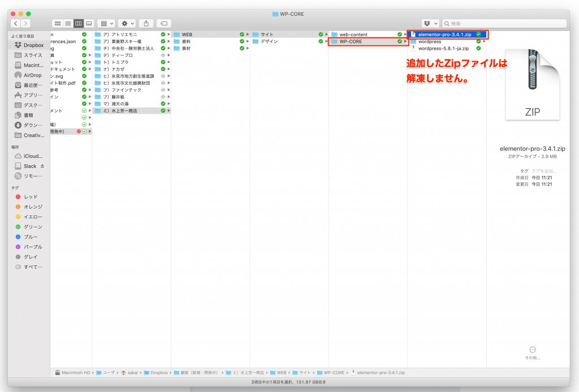Viewport: 579px width, 392px height.
Task: Expand the wordpress folder arrow
Action: 484,41
